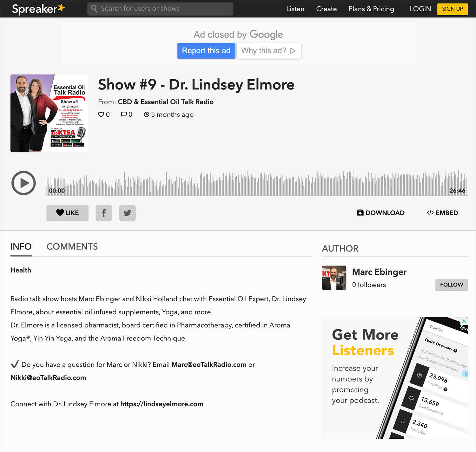The width and height of the screenshot is (476, 452).
Task: Open Marc Ebinger's avatar photo
Action: tap(334, 278)
